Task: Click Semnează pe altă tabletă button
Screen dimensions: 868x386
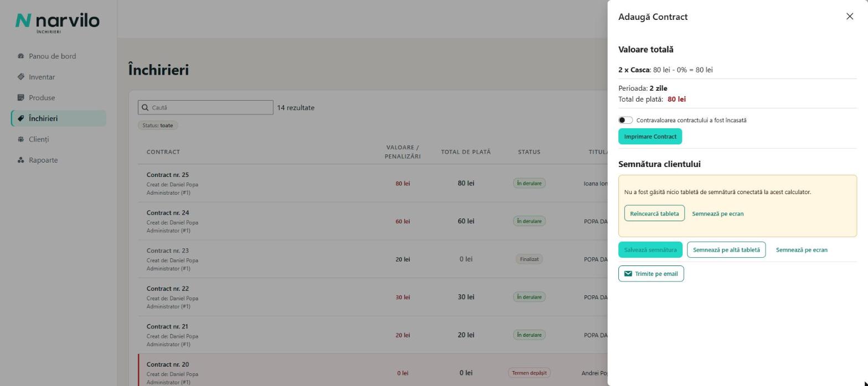Action: coord(726,250)
